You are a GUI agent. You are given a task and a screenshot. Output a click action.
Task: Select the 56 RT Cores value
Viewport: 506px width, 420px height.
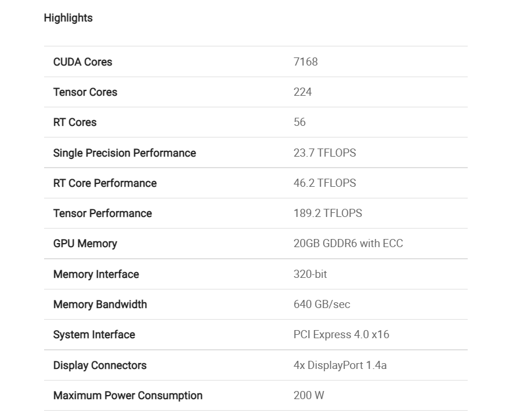coord(299,122)
